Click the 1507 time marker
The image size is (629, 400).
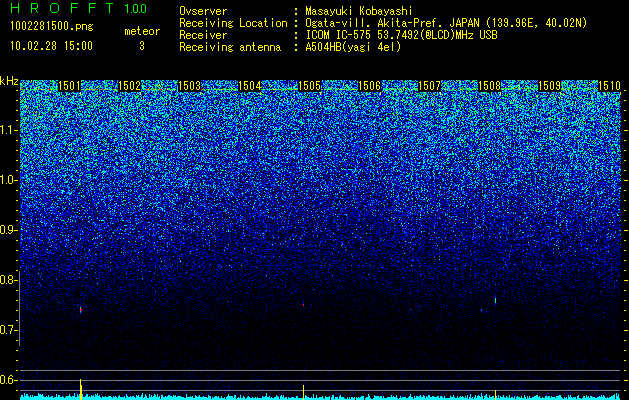430,86
